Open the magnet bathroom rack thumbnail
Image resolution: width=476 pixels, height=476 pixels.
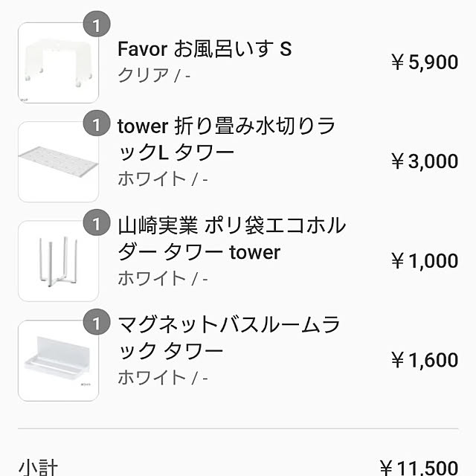tap(58, 360)
